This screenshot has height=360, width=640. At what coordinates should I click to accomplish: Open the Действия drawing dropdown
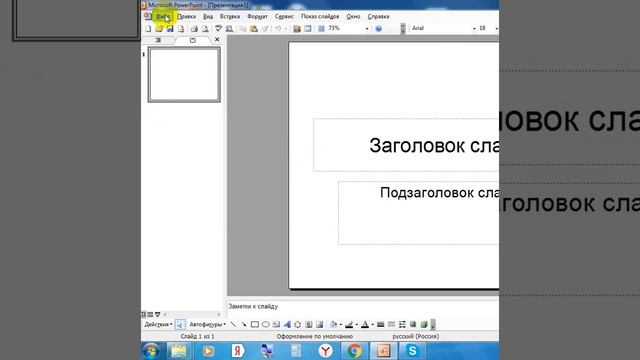coord(158,324)
